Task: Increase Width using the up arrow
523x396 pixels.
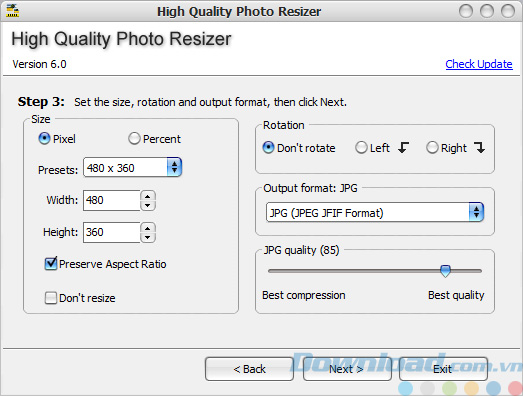Action: pyautogui.click(x=148, y=195)
